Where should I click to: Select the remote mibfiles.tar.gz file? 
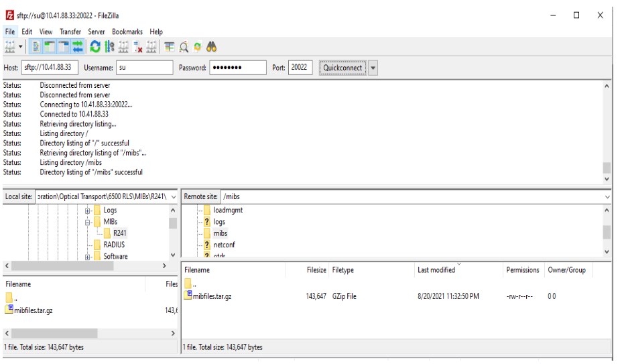click(212, 296)
